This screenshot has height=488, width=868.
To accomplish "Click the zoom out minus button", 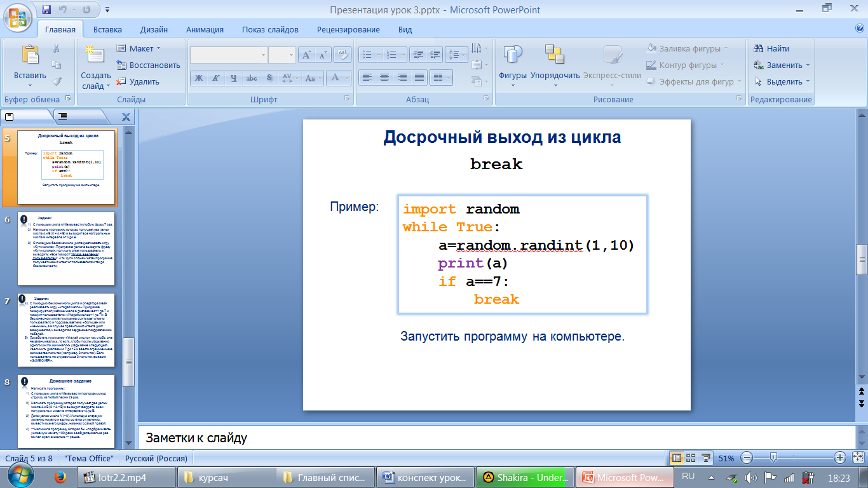I will click(747, 457).
